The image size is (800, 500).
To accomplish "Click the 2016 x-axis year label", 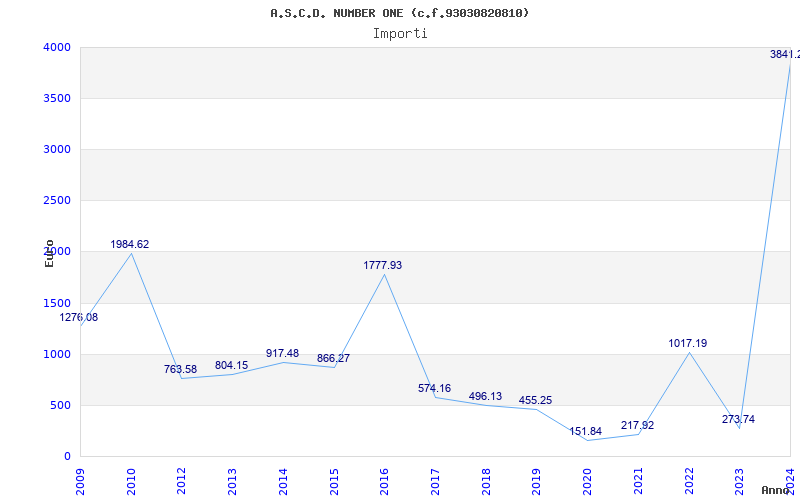I will coord(385,481).
